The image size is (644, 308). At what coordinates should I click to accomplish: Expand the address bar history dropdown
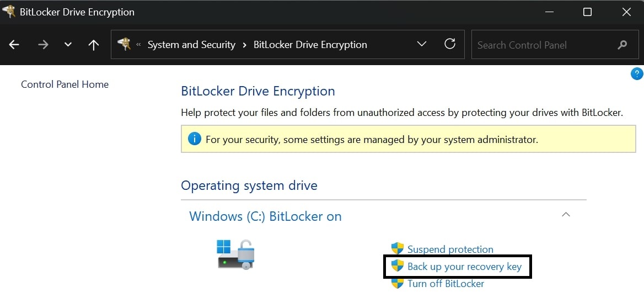click(422, 44)
